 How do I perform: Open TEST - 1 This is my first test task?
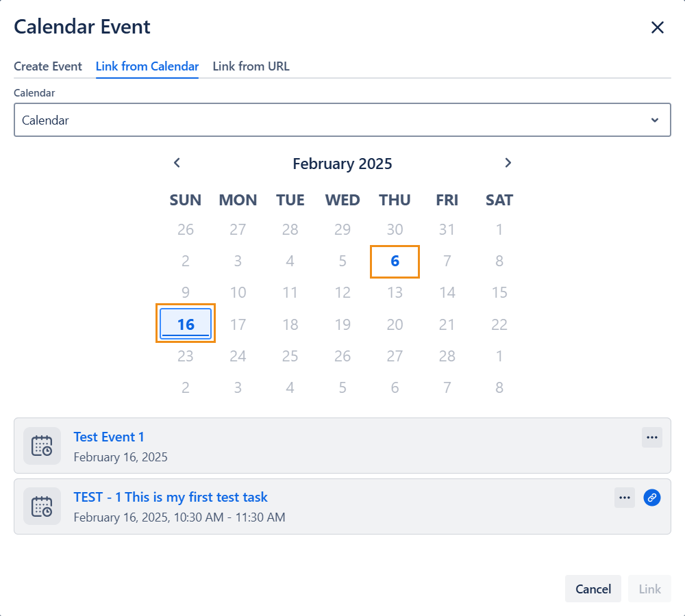[x=171, y=498]
